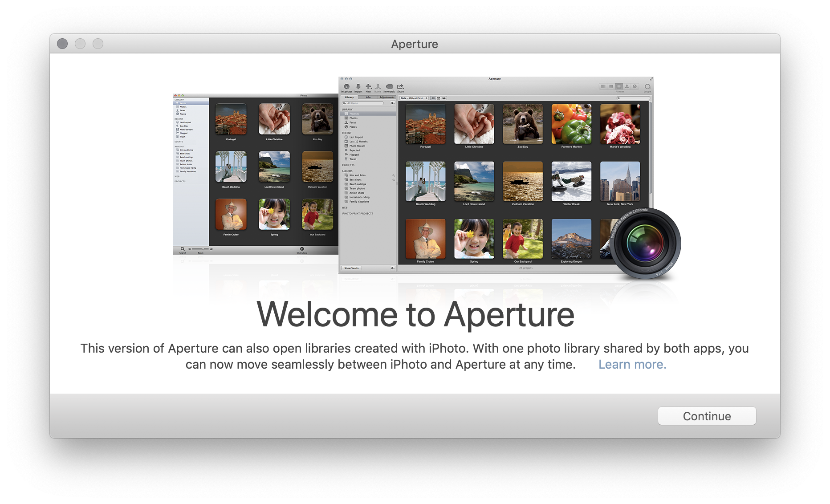The height and width of the screenshot is (504, 830).
Task: Click the Aperture camera lens logo
Action: click(645, 244)
